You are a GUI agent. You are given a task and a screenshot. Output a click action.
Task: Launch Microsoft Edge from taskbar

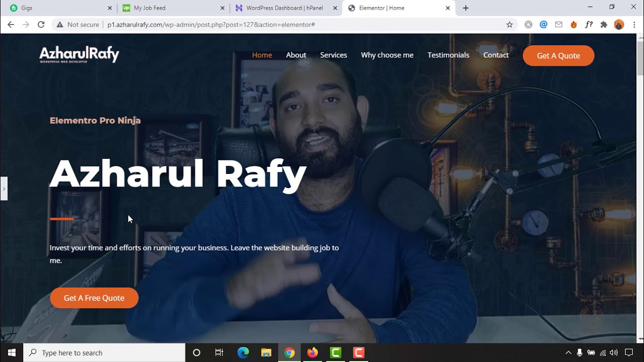pos(243,352)
